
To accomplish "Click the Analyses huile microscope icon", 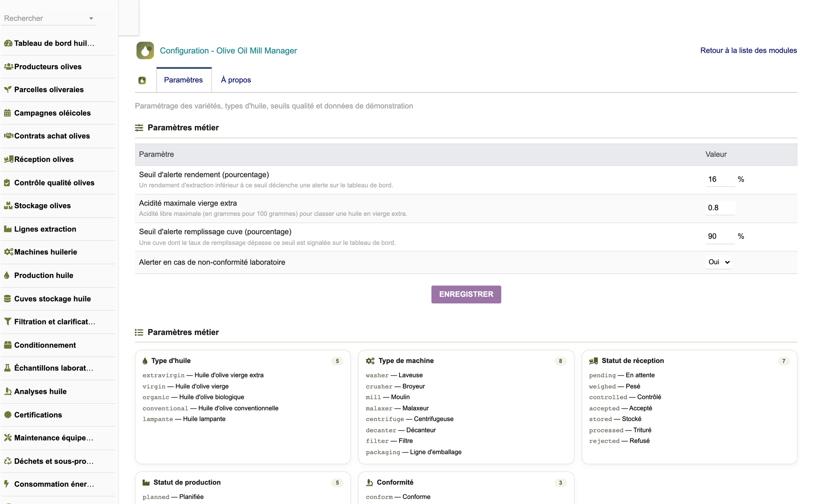I will pos(8,391).
